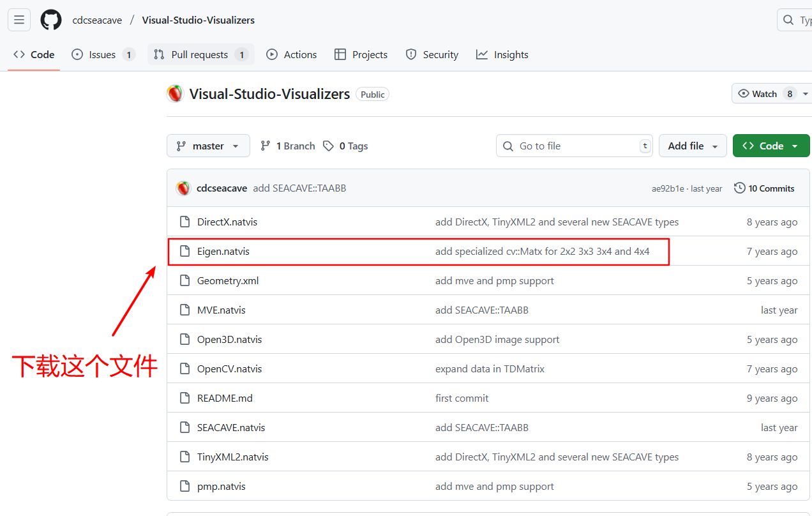Open the Open3D.natvis file

pos(230,340)
